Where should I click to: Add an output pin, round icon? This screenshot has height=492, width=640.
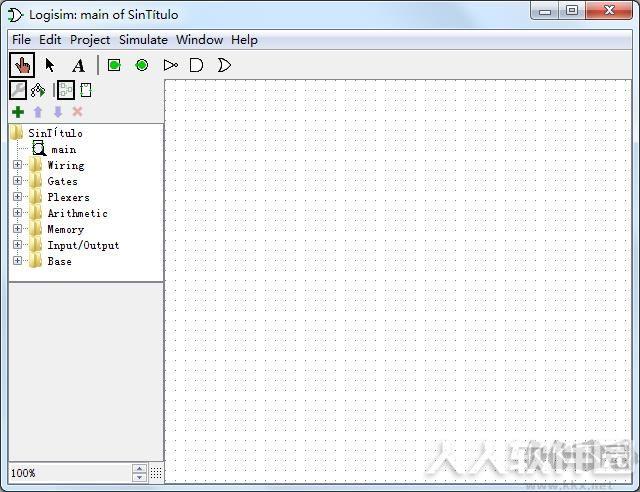142,65
